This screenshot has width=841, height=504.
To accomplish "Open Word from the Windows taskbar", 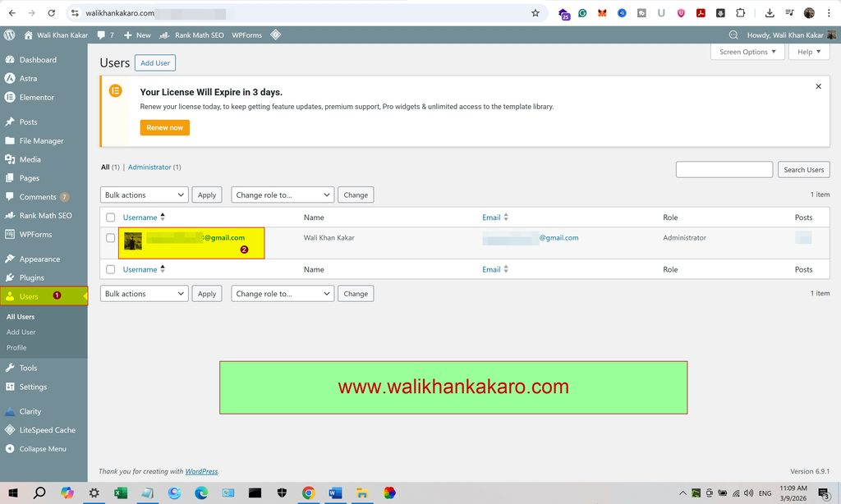I will tap(335, 493).
